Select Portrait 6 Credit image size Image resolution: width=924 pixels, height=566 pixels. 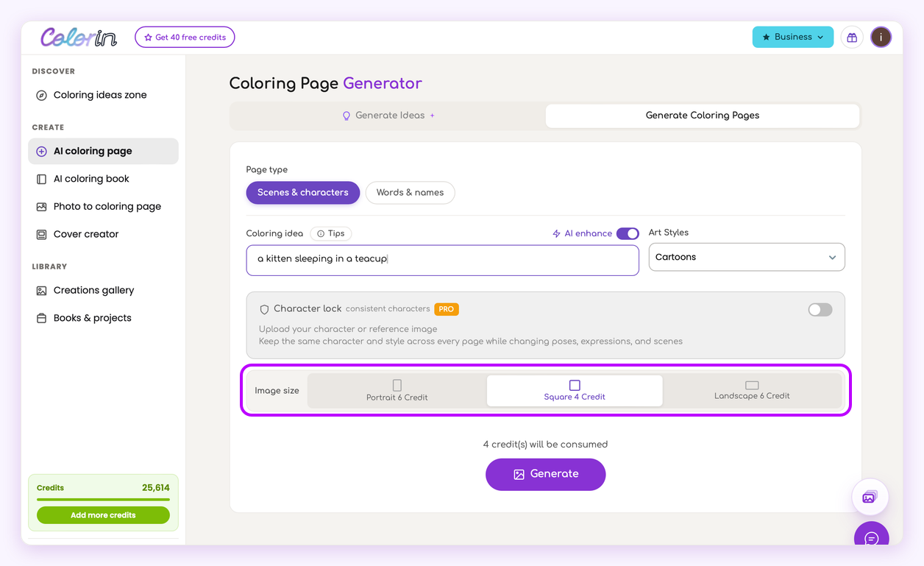(397, 391)
